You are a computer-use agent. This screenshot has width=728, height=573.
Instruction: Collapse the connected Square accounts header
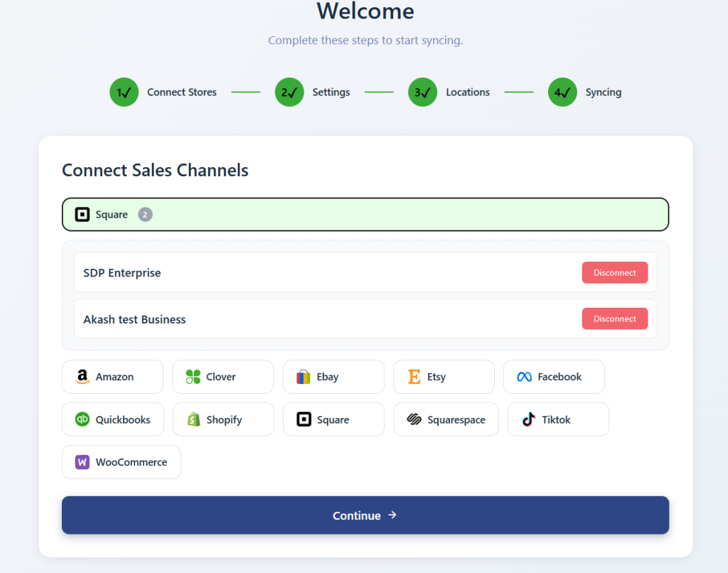[365, 215]
